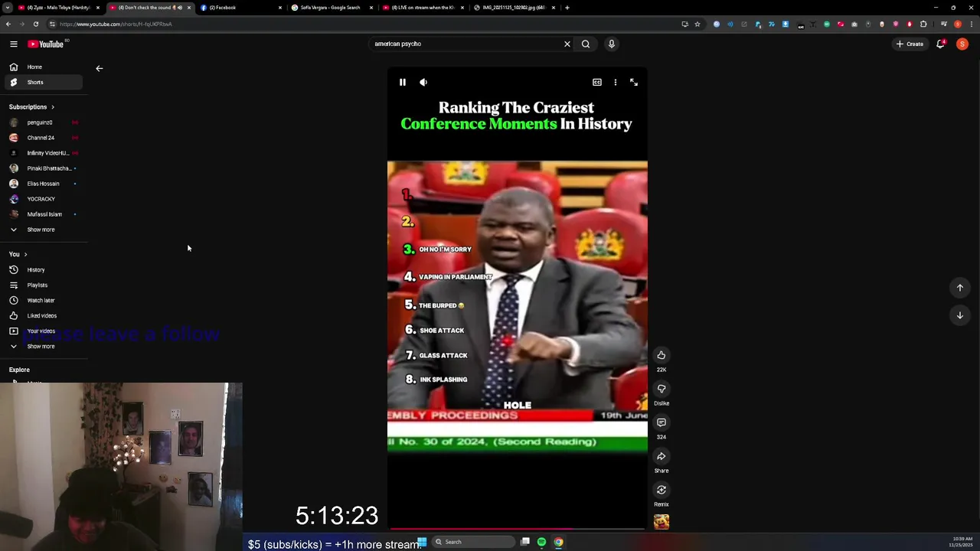
Task: Click the address bar URL
Action: pyautogui.click(x=116, y=24)
